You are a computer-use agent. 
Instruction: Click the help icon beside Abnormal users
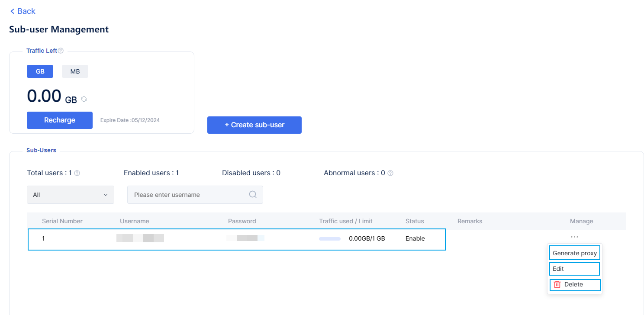tap(390, 173)
